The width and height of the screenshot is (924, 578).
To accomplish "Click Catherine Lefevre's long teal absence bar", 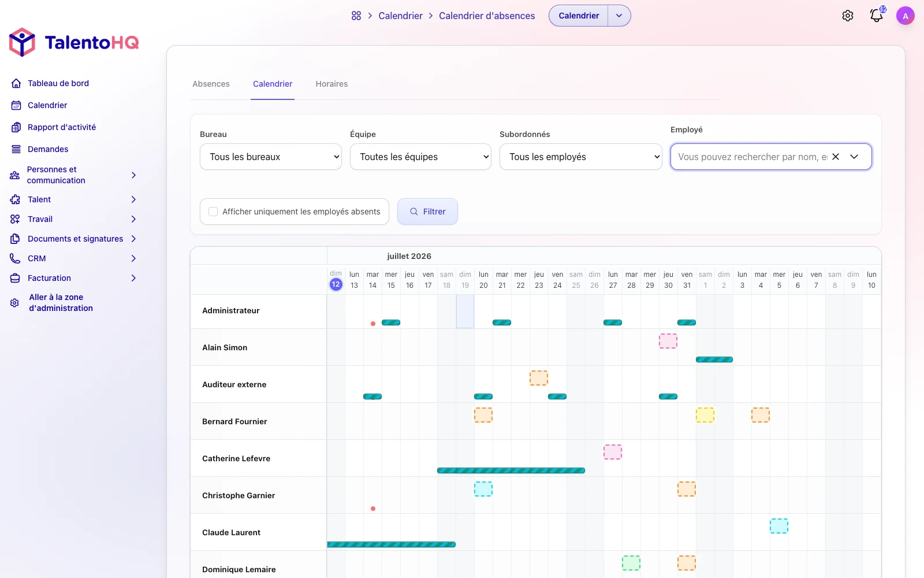I will point(511,470).
